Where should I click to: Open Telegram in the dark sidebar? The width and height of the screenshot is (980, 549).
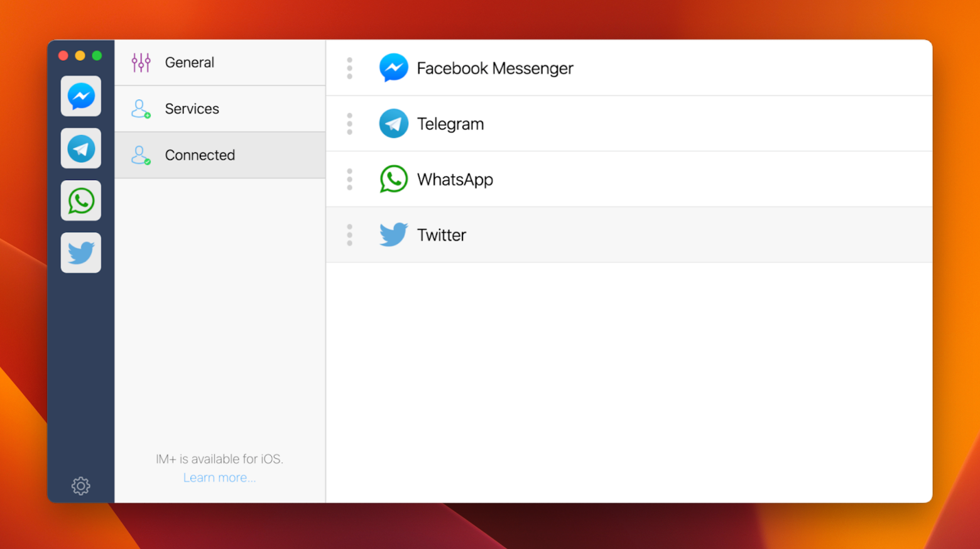pos(81,148)
